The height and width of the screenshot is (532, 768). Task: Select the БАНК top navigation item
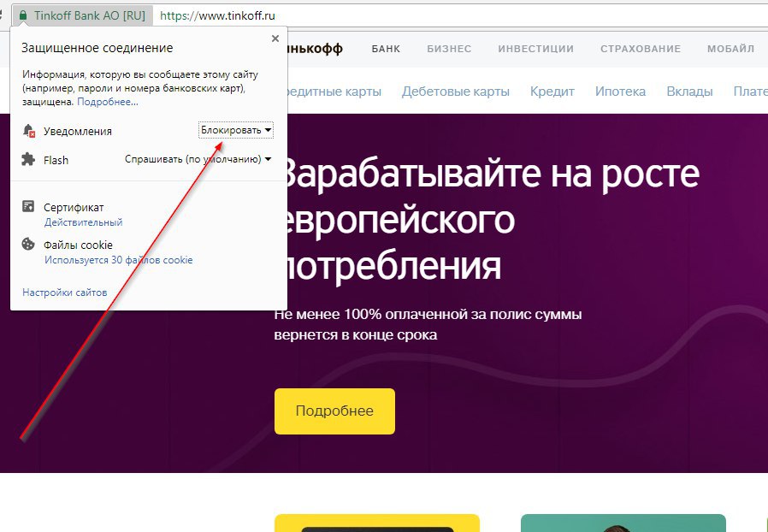click(x=386, y=49)
